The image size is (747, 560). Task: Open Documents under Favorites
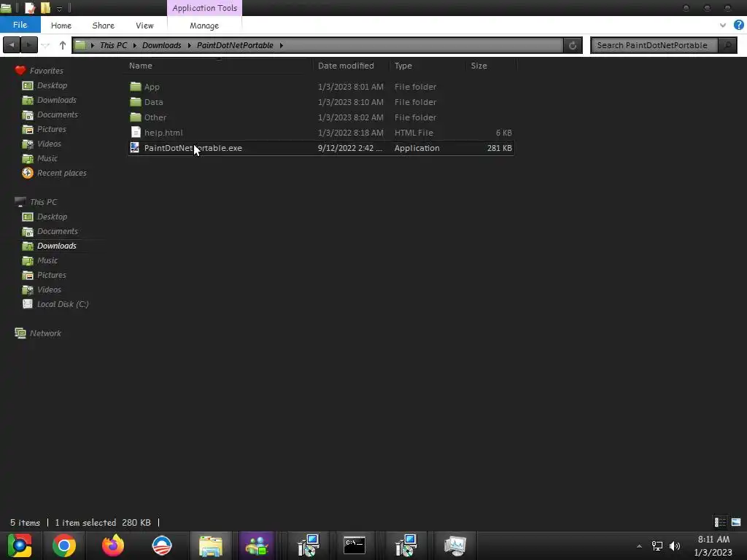[50, 114]
